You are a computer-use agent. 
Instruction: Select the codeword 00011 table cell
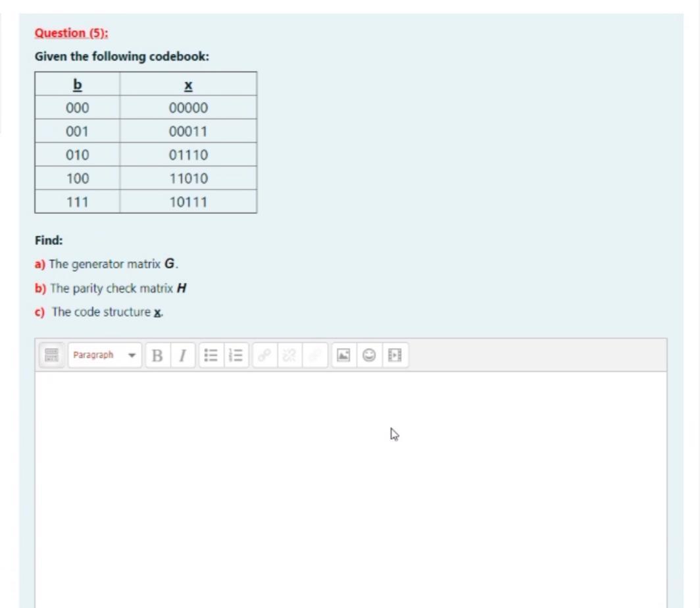click(x=188, y=131)
